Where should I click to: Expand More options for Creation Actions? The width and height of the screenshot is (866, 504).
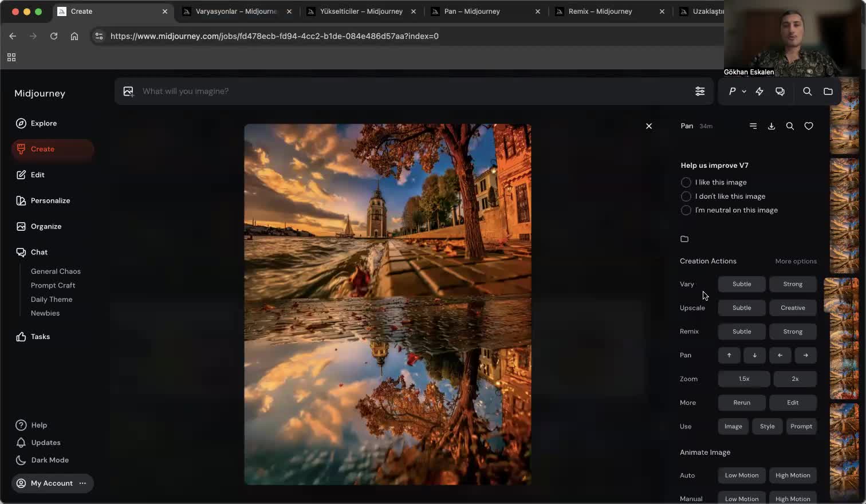point(796,261)
